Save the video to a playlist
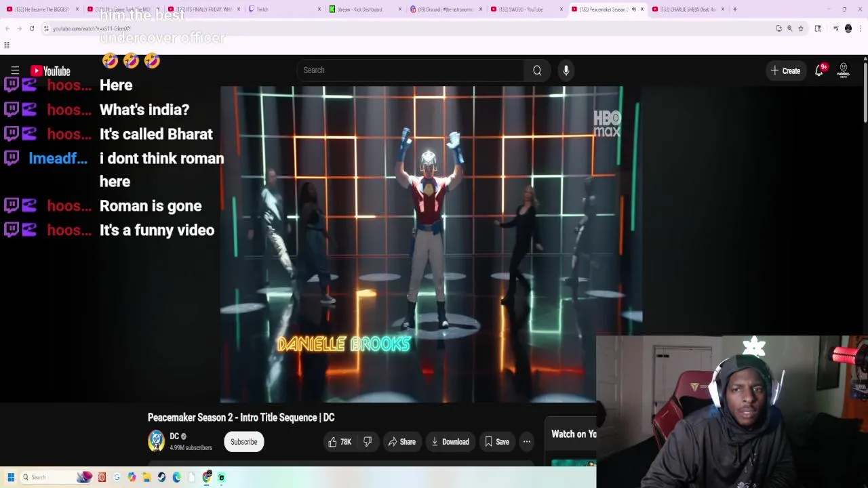Image resolution: width=868 pixels, height=488 pixels. pyautogui.click(x=496, y=442)
